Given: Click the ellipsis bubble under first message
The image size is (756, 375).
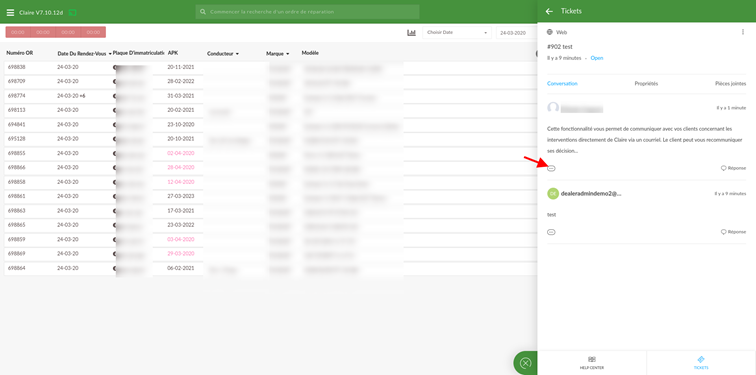Looking at the screenshot, I should [x=552, y=168].
